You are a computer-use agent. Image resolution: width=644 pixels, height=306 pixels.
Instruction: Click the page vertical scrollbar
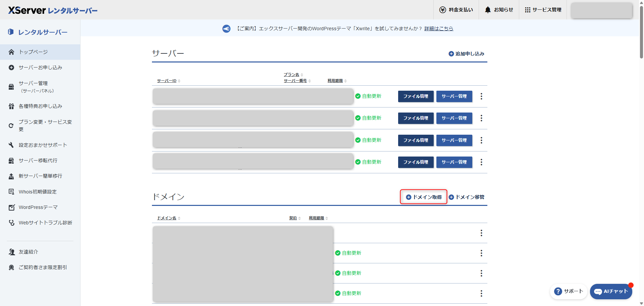[x=641, y=34]
